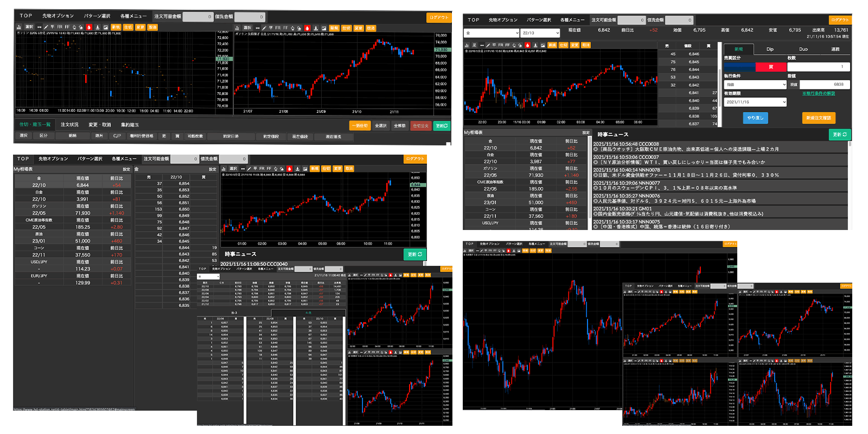Screen dimensions: 868x434
Task: Switch to the Dip order tab
Action: 770,49
